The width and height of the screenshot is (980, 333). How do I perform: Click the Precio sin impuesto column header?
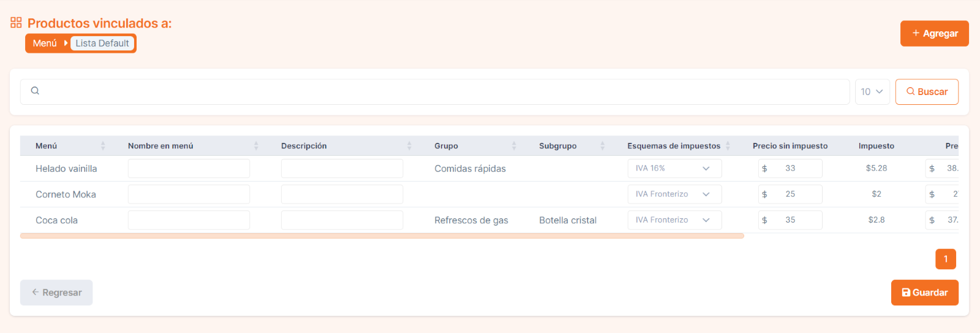click(790, 146)
